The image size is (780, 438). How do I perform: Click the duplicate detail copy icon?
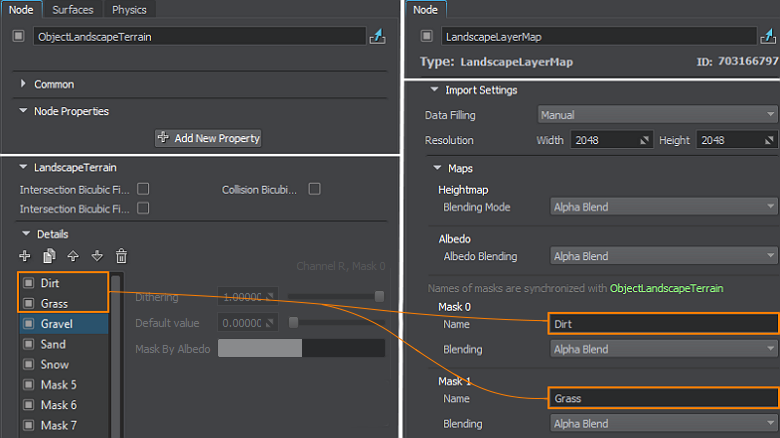click(x=49, y=256)
